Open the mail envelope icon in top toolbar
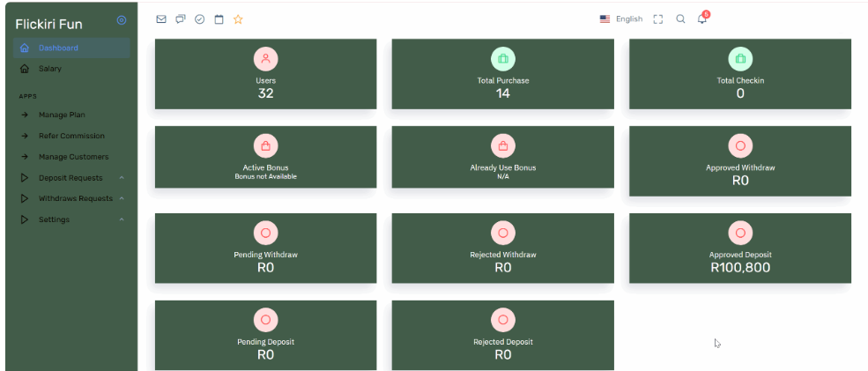Viewport: 868px width, 371px height. 160,19
